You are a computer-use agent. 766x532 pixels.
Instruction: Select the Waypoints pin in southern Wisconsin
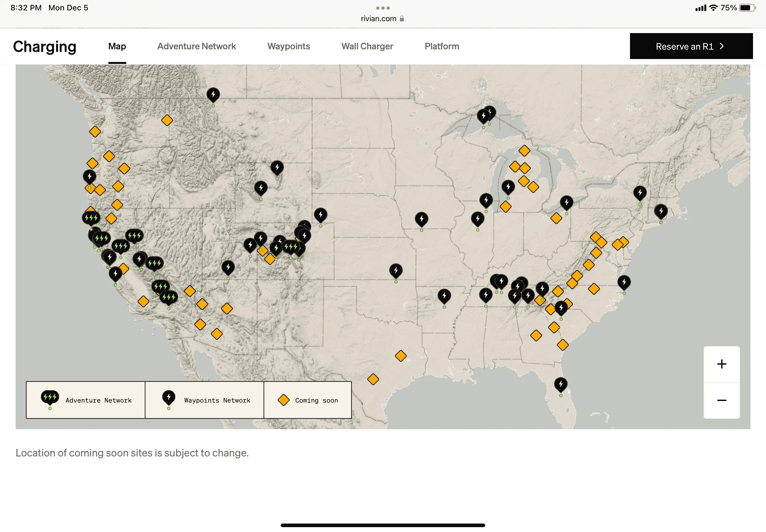pos(486,201)
